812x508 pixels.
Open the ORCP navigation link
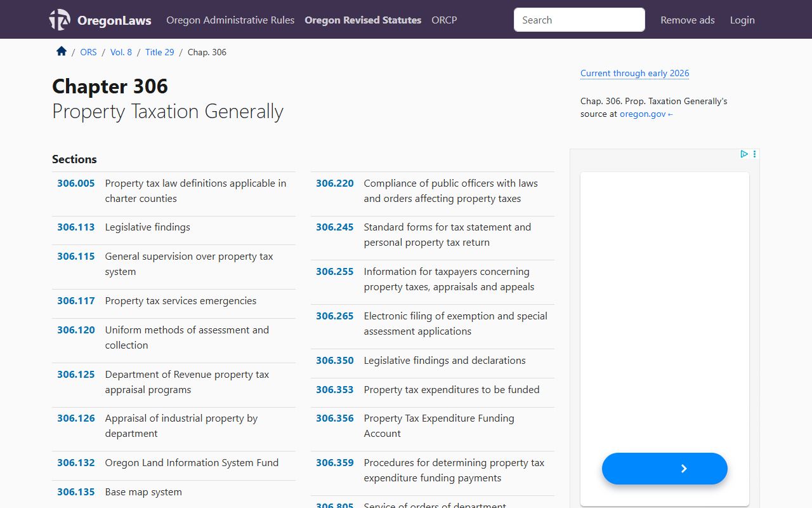(444, 20)
